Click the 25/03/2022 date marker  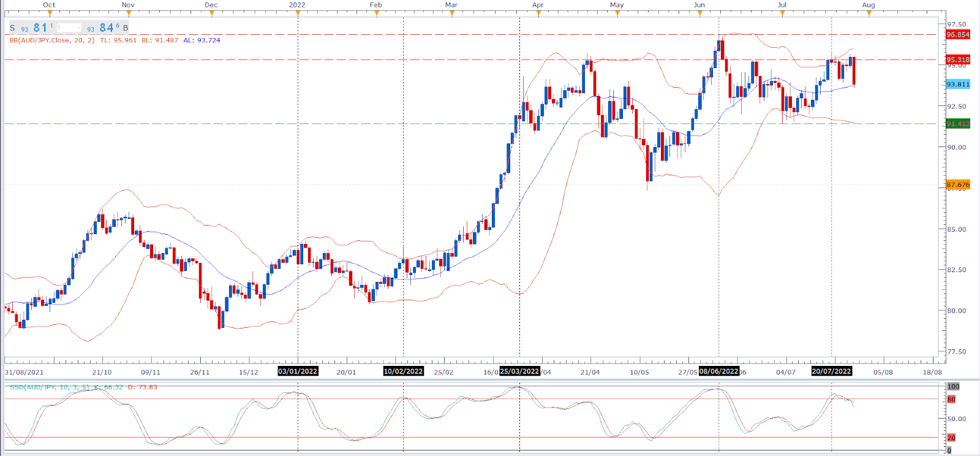519,371
